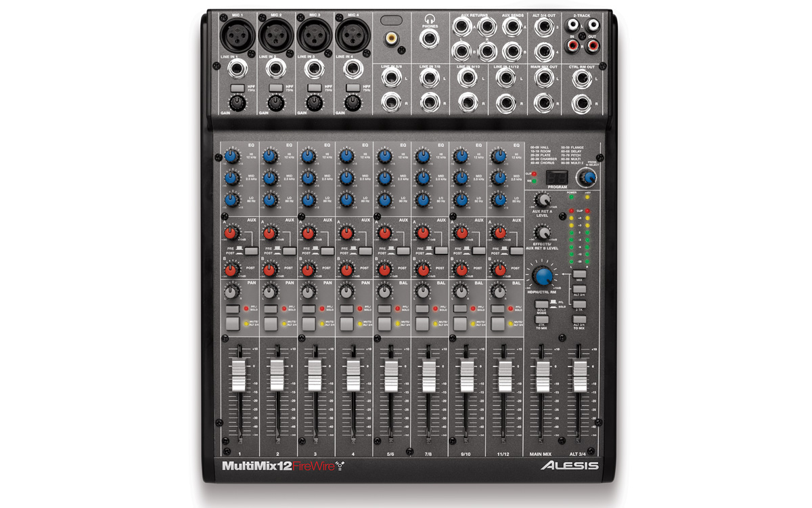
Task: Click the channel 4 volume fader
Action: 353,375
